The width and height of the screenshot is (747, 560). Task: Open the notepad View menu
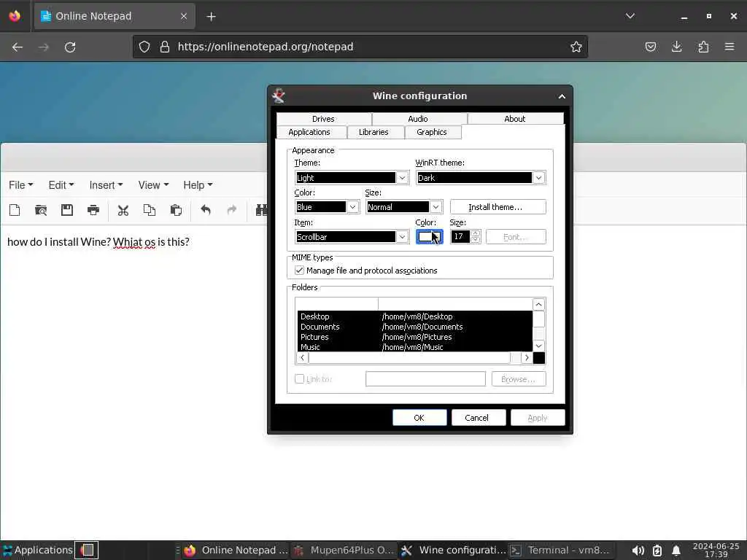(153, 185)
